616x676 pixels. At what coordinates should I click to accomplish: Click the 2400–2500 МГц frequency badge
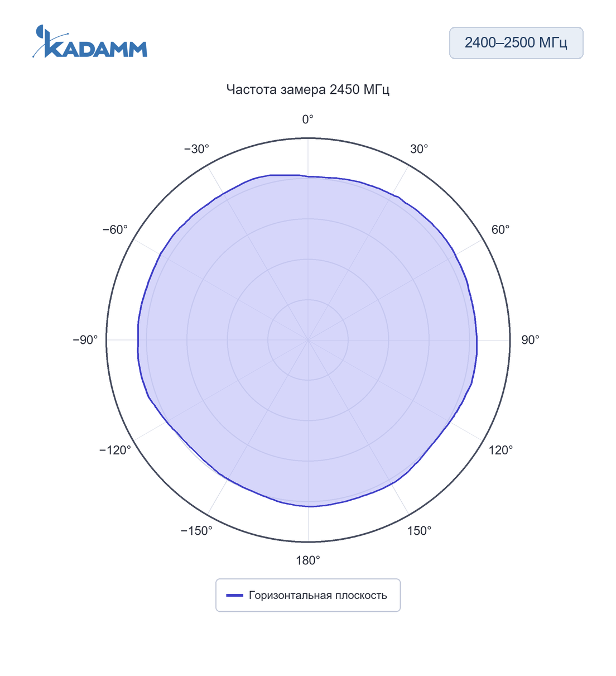[516, 43]
